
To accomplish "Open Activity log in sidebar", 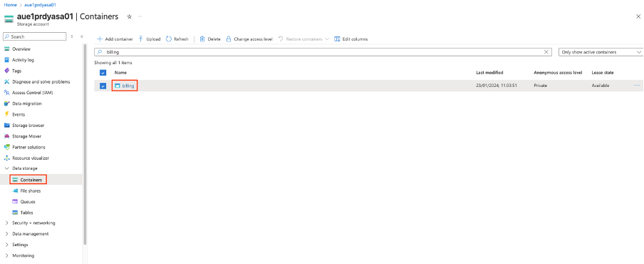I will (23, 60).
